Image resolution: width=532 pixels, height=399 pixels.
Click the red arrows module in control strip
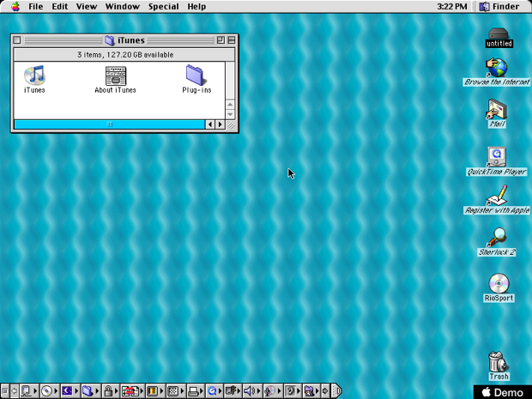[132, 391]
